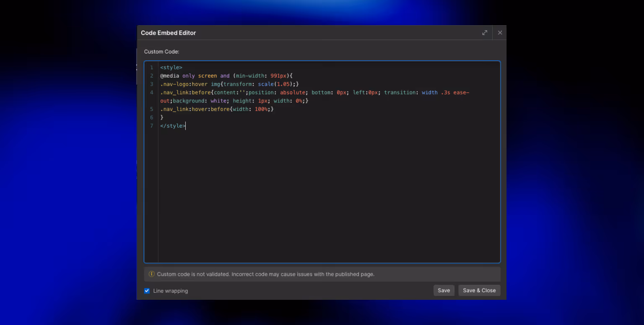This screenshot has height=325, width=644.
Task: Click the Code Embed Editor title text
Action: click(168, 32)
